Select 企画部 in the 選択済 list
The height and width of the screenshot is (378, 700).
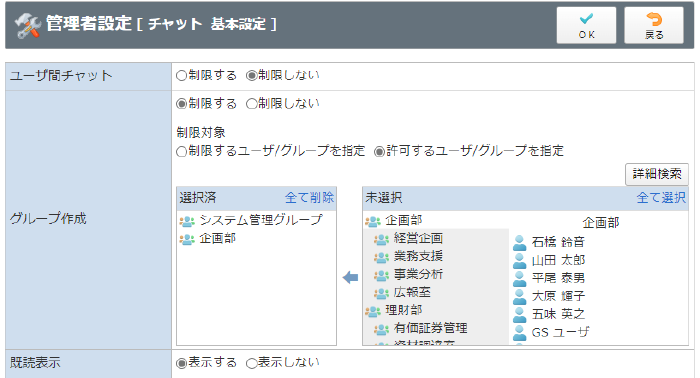click(217, 238)
